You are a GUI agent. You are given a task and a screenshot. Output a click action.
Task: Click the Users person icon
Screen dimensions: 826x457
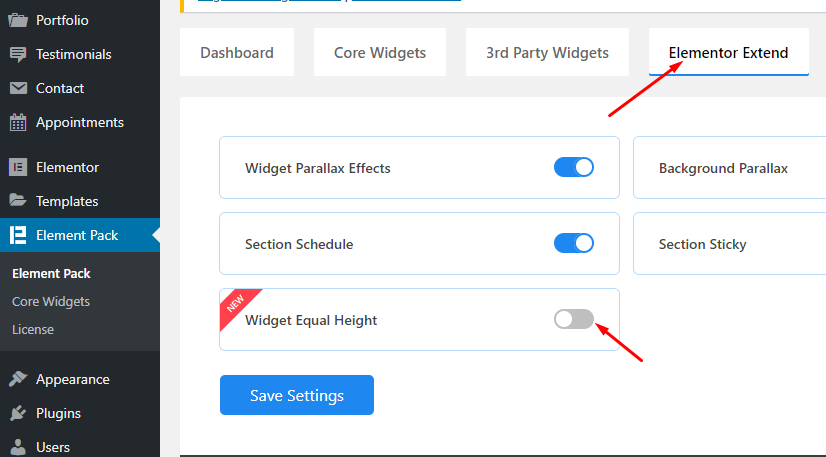point(18,447)
